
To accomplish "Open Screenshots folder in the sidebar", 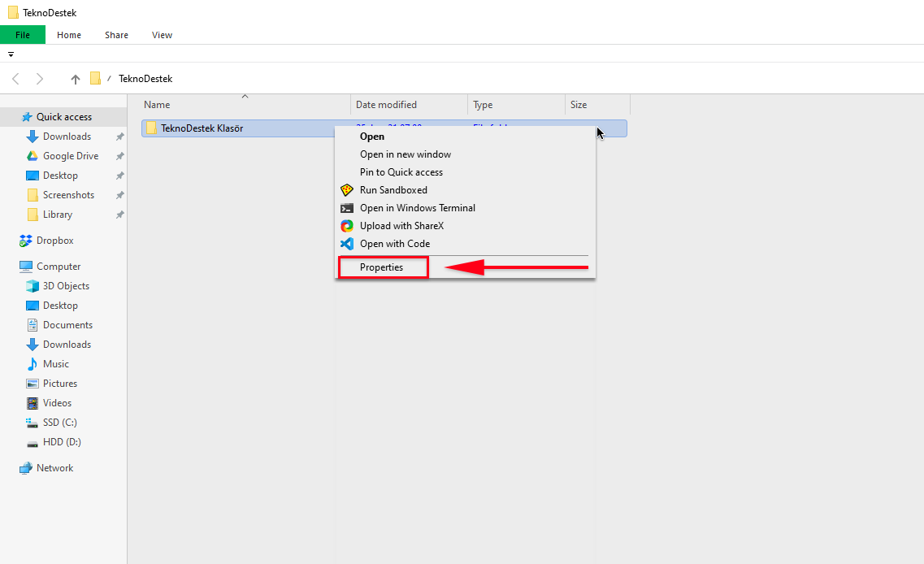I will [68, 194].
